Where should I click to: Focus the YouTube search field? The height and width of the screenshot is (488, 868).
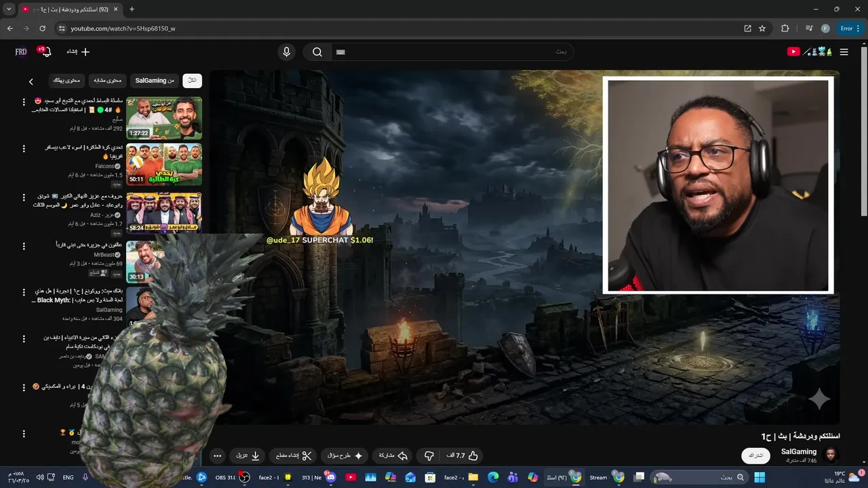[451, 52]
